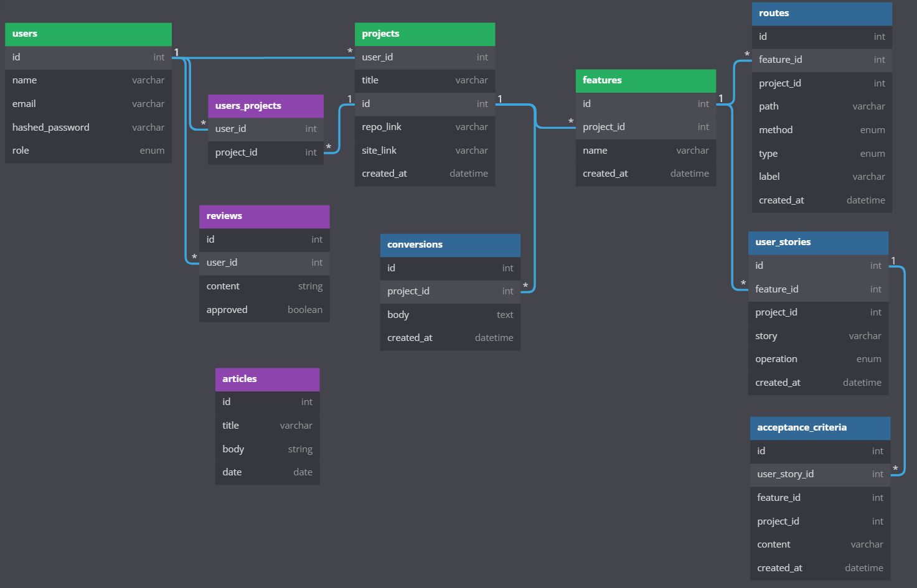The height and width of the screenshot is (588, 917).
Task: Click the role enum field in users
Action: click(x=88, y=150)
